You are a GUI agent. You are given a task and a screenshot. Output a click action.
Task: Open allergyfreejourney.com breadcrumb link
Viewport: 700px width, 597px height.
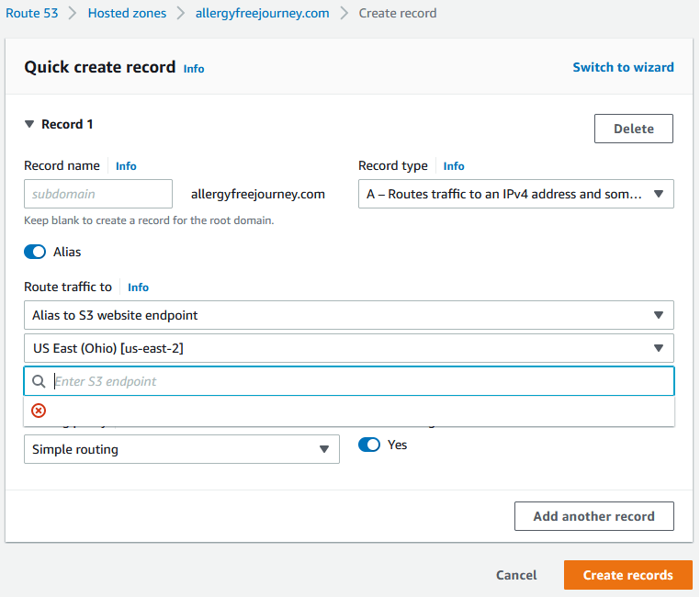(x=262, y=13)
